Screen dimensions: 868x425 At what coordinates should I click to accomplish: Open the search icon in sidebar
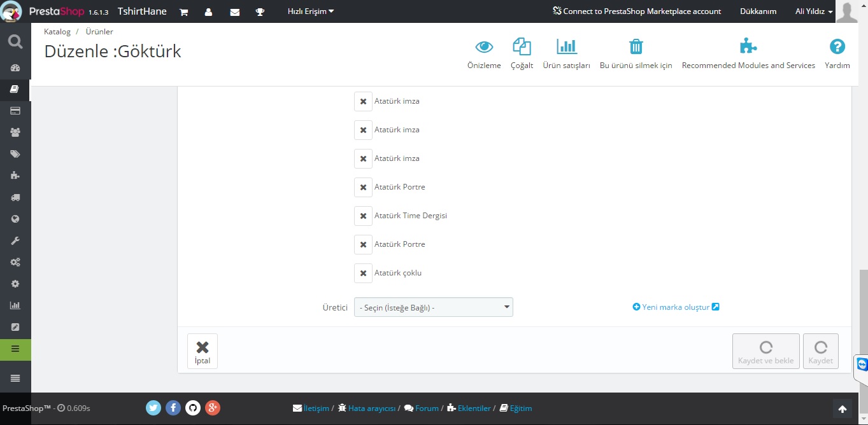tap(15, 42)
